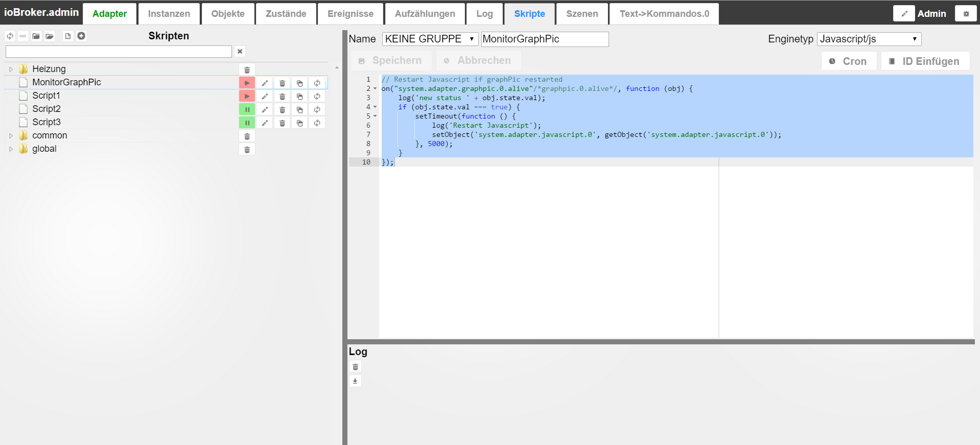Click the script name field MonitorGraphPic

coord(545,39)
